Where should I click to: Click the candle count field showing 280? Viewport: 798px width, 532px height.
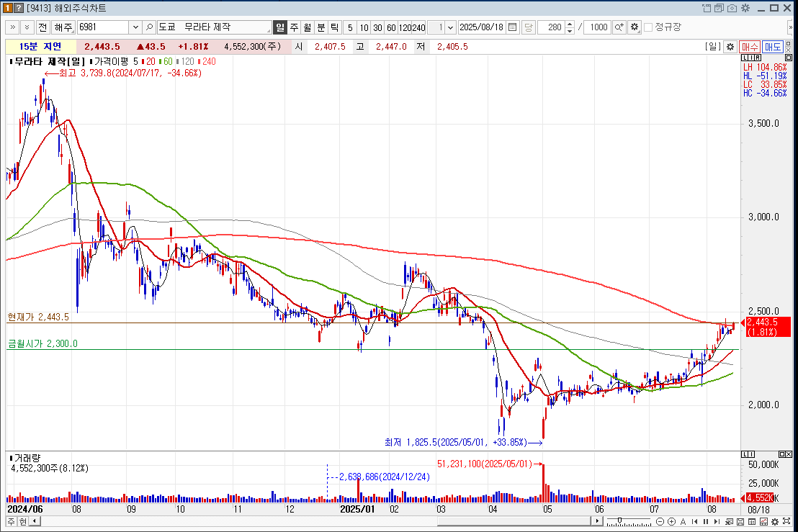[x=552, y=27]
